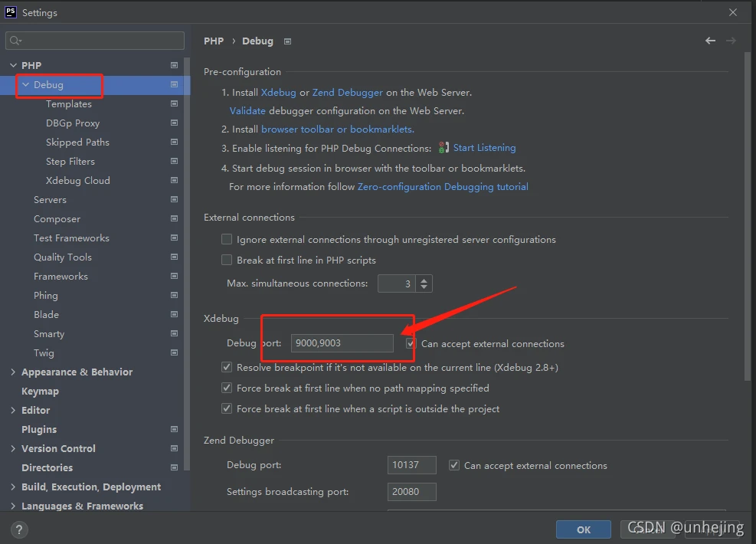Screen dimensions: 756x544
Task: Open the Xdebug install link
Action: pos(278,93)
